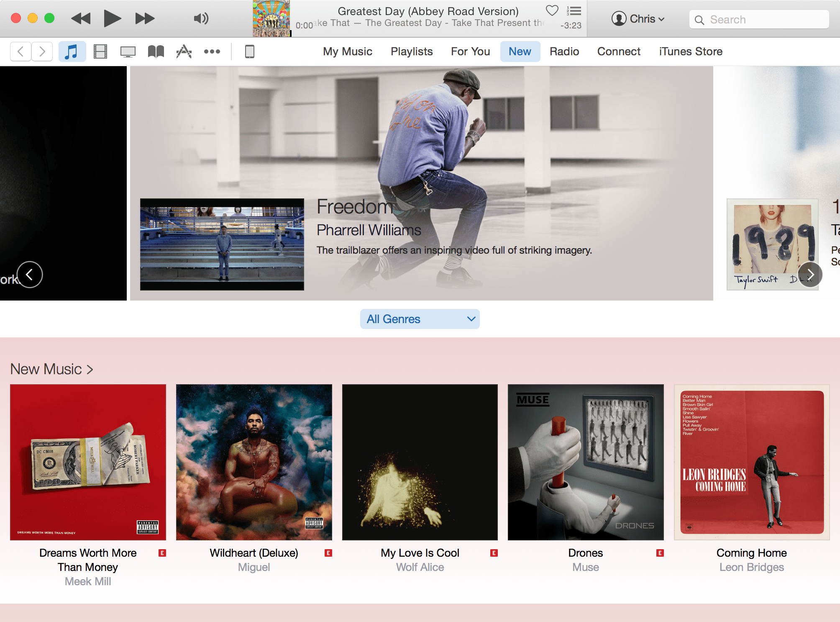Expand the All Genres dropdown
This screenshot has height=622, width=840.
click(x=420, y=319)
